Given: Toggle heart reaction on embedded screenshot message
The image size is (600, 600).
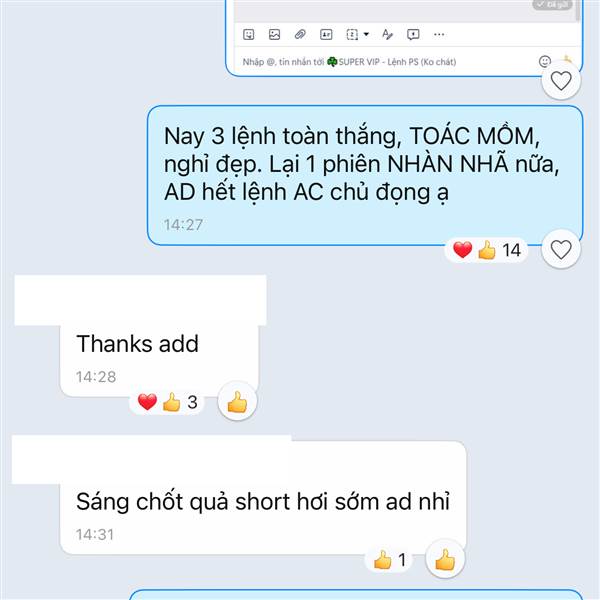Looking at the screenshot, I should [561, 81].
